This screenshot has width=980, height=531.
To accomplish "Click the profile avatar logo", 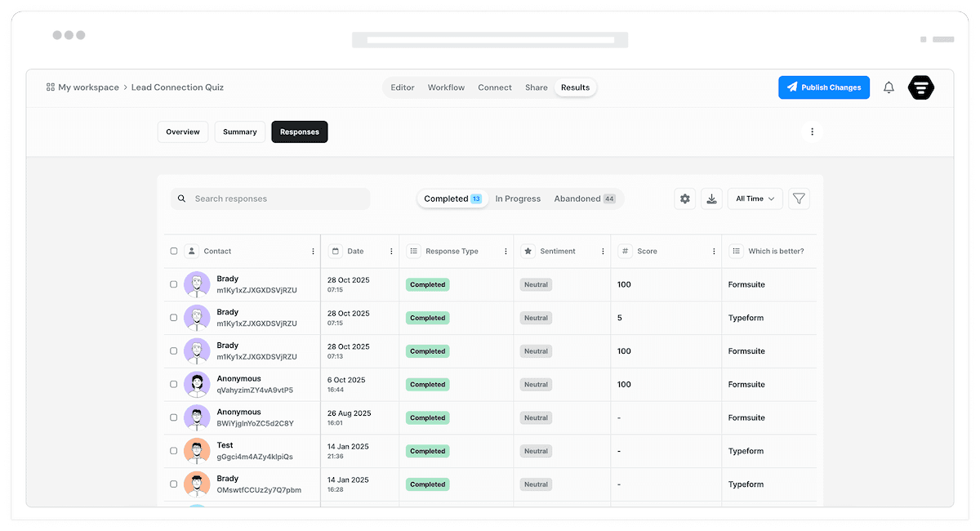I will [x=921, y=87].
